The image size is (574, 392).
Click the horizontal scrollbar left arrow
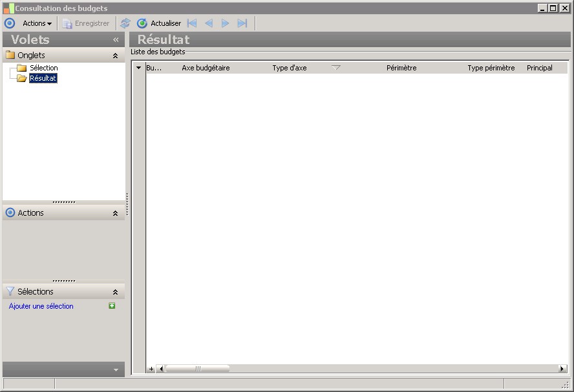(161, 369)
